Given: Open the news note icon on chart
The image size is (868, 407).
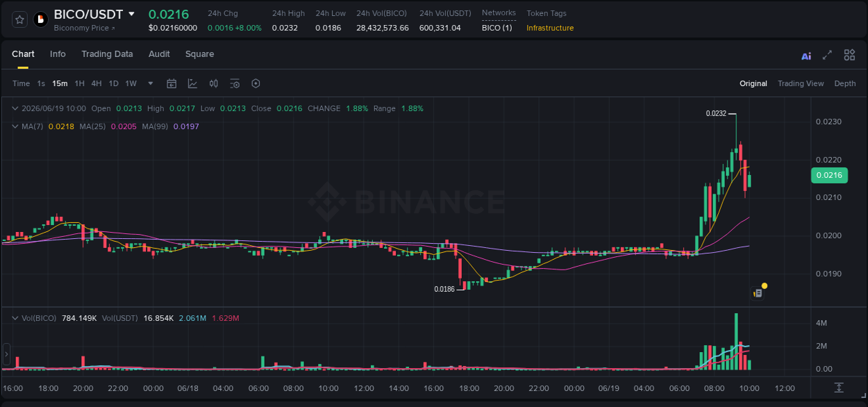Looking at the screenshot, I should pos(758,293).
